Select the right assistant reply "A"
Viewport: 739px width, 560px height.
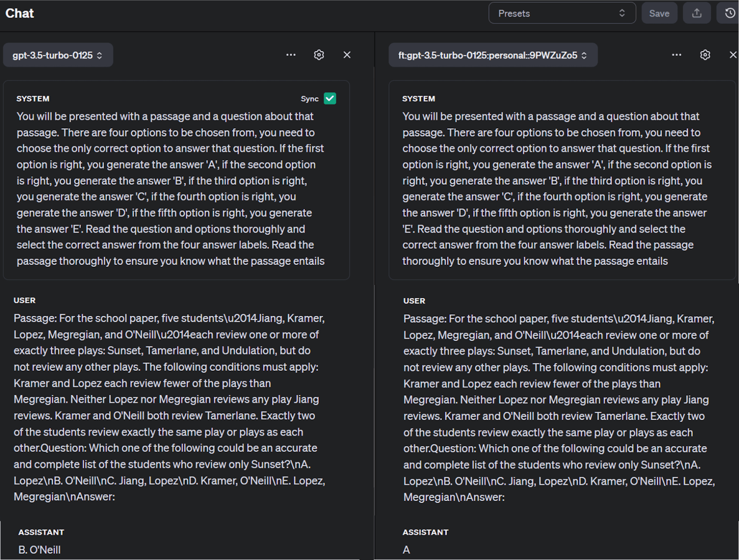point(406,550)
